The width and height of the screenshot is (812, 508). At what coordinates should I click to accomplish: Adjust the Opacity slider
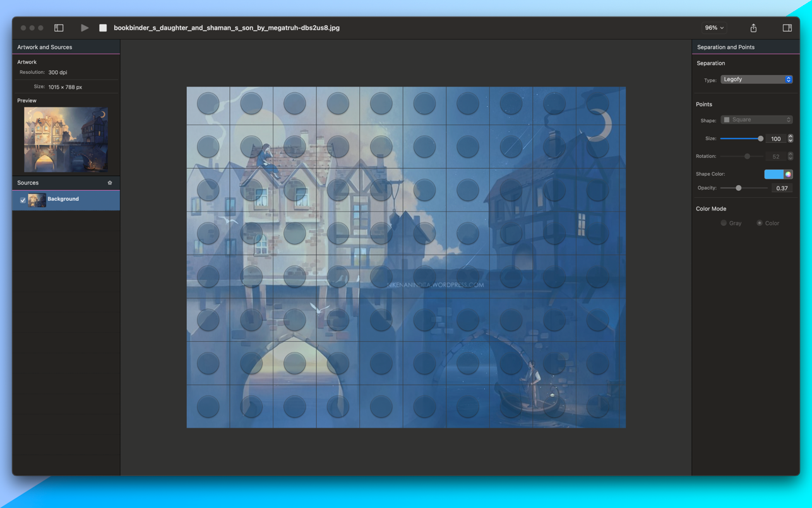click(x=744, y=188)
